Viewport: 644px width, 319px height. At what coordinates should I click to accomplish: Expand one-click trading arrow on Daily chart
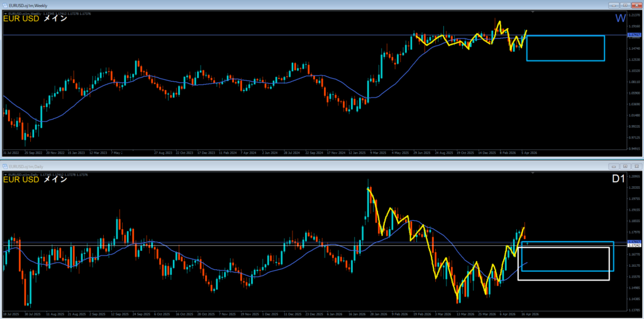(5, 174)
